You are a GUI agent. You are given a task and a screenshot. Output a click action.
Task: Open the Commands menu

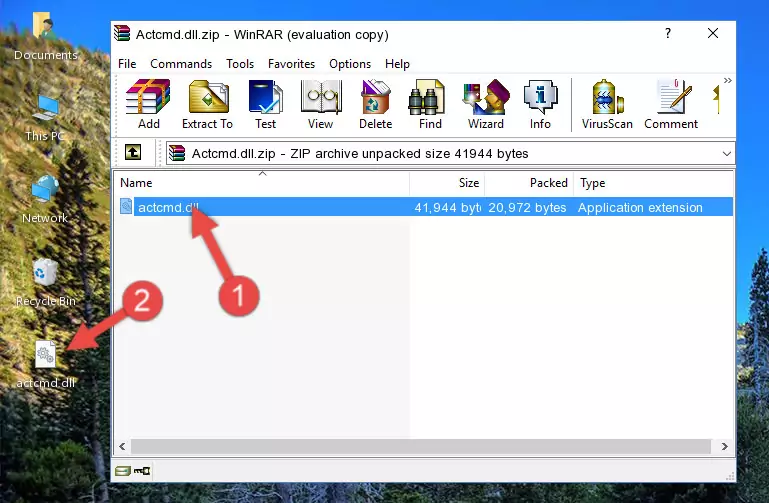(x=181, y=64)
